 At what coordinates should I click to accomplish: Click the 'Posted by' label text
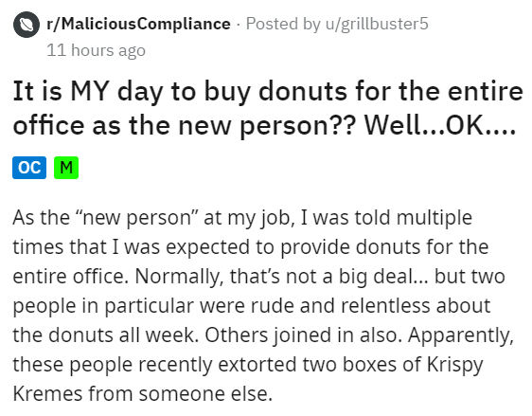click(283, 24)
